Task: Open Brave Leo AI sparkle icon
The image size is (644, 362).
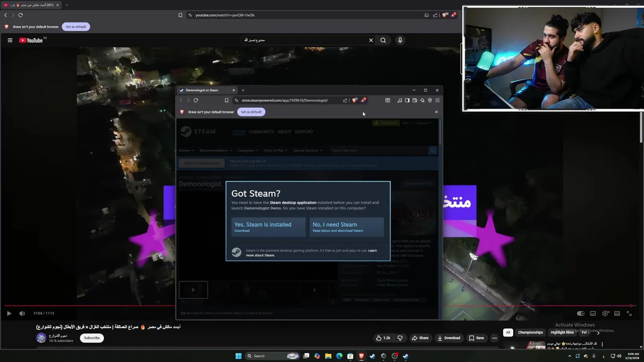Action: [x=422, y=100]
